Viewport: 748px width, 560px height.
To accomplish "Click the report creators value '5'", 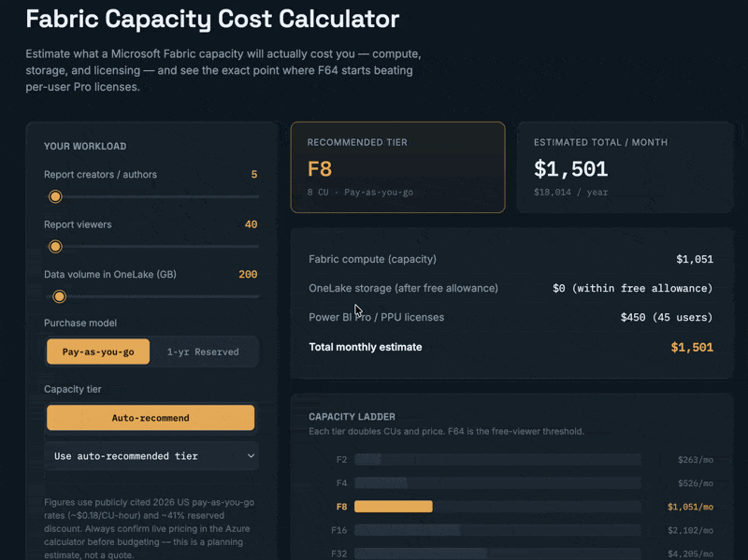I will 254,175.
